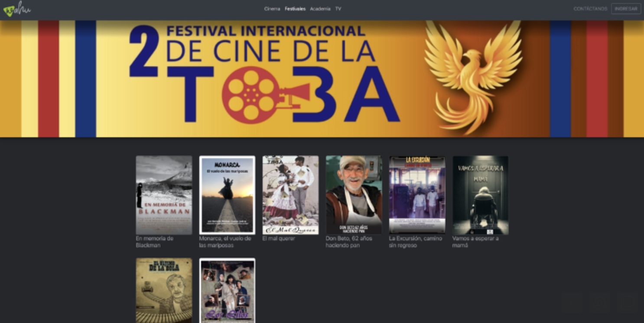Click the INGRESAR button
This screenshot has height=323, width=644.
(x=626, y=9)
